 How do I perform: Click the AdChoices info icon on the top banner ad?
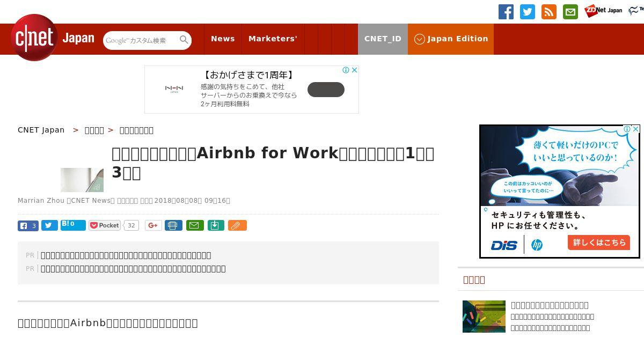pyautogui.click(x=346, y=70)
